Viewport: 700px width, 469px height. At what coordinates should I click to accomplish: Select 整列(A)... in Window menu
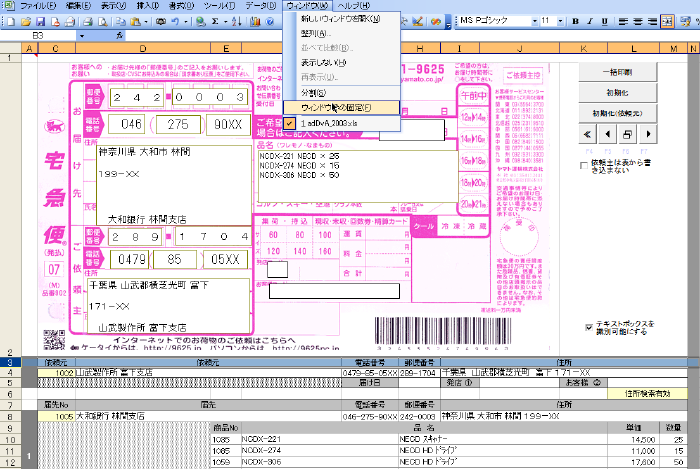click(342, 33)
